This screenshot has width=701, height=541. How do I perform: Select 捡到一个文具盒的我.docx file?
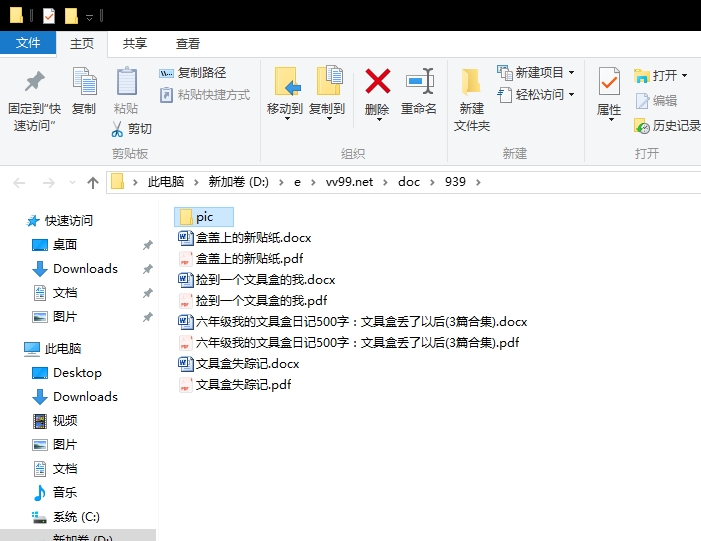pyautogui.click(x=257, y=279)
